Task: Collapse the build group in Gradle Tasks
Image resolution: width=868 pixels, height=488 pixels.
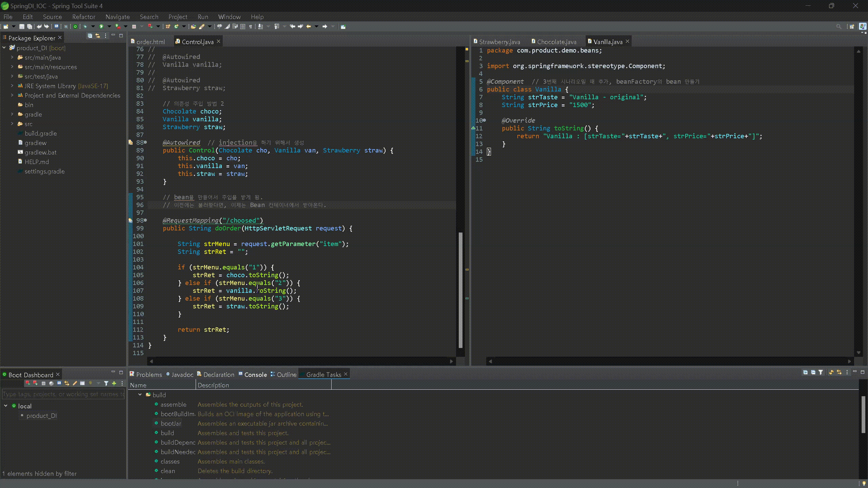Action: (x=140, y=395)
